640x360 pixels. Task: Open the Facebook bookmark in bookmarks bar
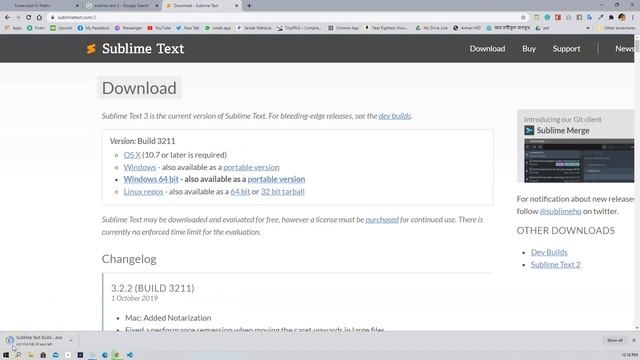pyautogui.click(x=93, y=28)
